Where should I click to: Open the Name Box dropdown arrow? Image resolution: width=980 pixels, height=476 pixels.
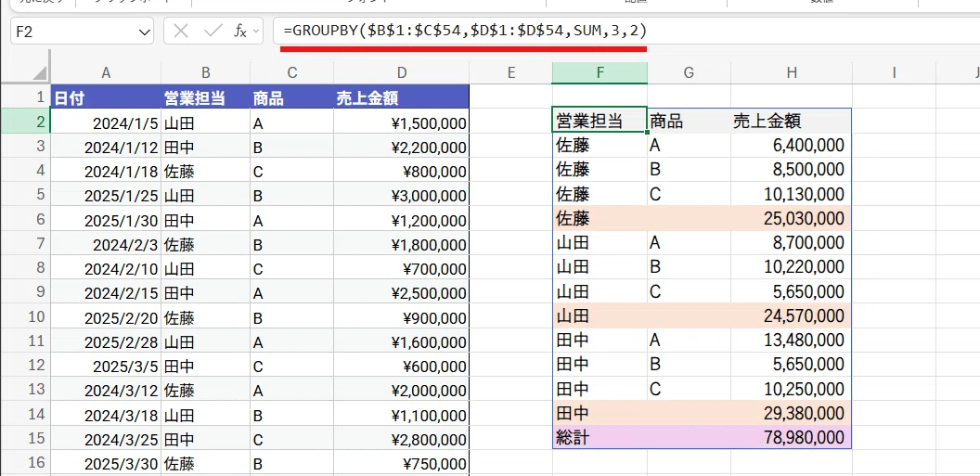pos(145,32)
